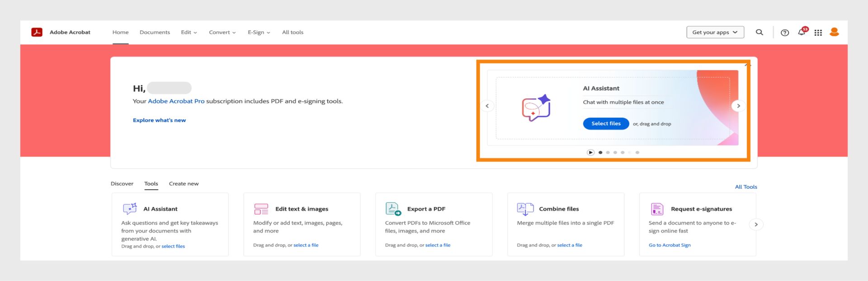Image resolution: width=868 pixels, height=281 pixels.
Task: Click the blue Select files button
Action: (606, 124)
